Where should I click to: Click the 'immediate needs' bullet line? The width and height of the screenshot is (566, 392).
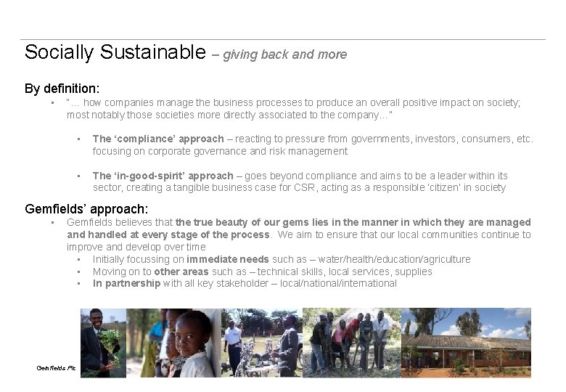pyautogui.click(x=282, y=259)
